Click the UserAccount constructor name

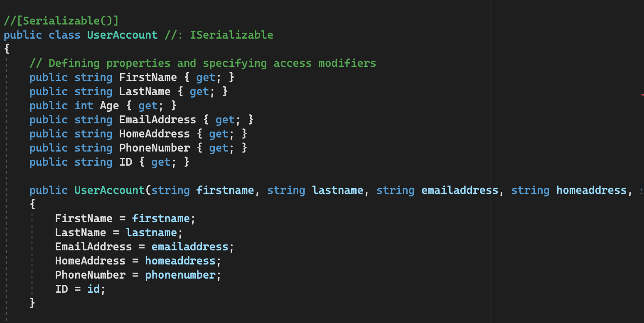click(x=109, y=190)
